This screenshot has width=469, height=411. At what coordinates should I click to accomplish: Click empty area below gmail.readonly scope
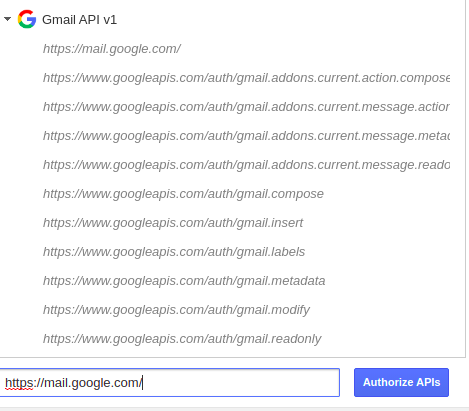(233, 352)
